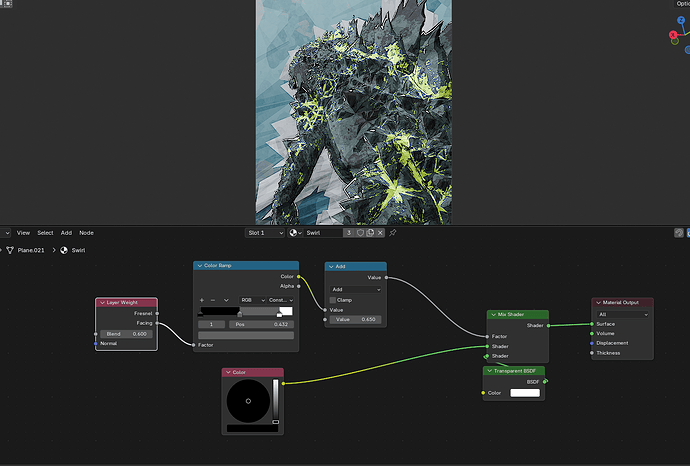Open the Select menu
Screen dimensions: 690x466
pyautogui.click(x=45, y=233)
